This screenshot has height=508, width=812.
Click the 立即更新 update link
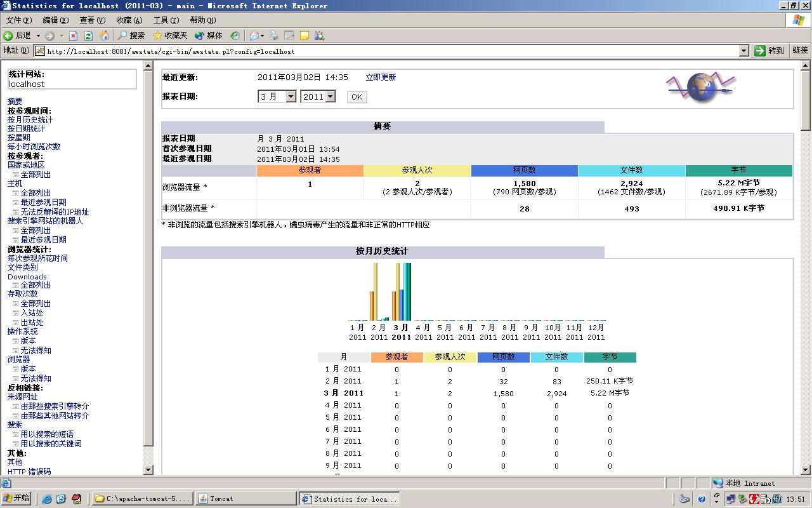click(x=381, y=77)
